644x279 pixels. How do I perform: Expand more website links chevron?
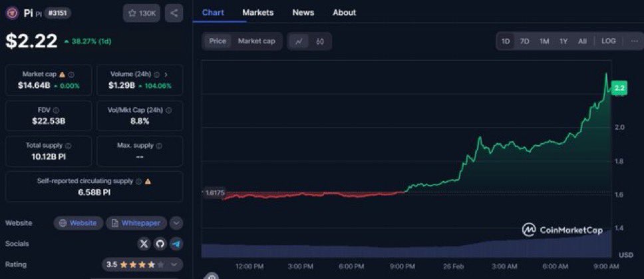(176, 223)
